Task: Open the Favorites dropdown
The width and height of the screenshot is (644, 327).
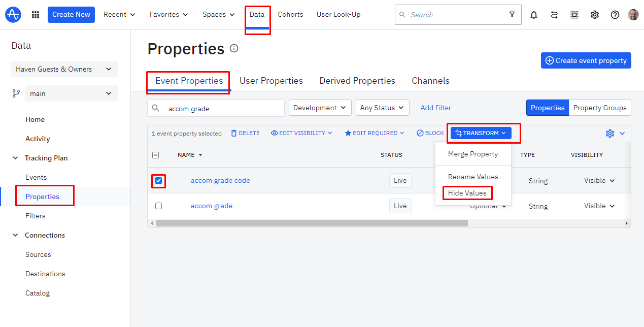Action: 168,15
